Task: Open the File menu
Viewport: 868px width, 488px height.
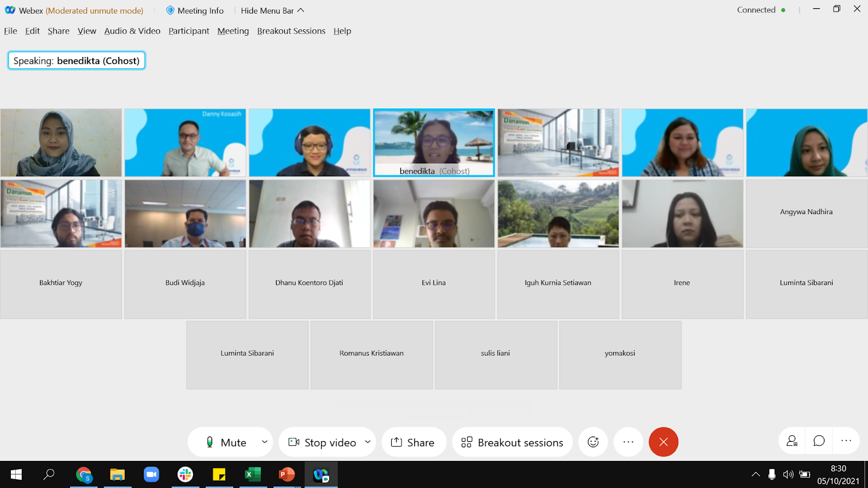Action: click(x=10, y=31)
